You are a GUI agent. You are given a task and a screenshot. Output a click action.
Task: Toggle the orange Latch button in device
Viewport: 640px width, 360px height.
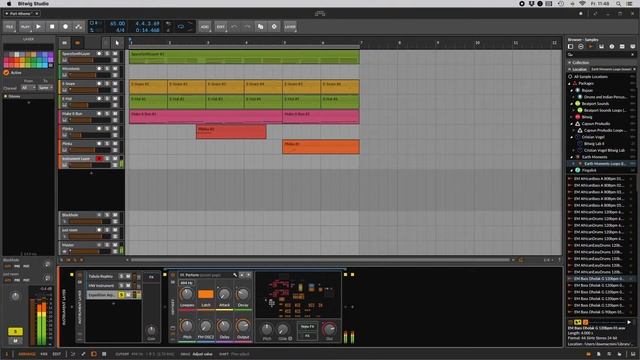pyautogui.click(x=205, y=294)
